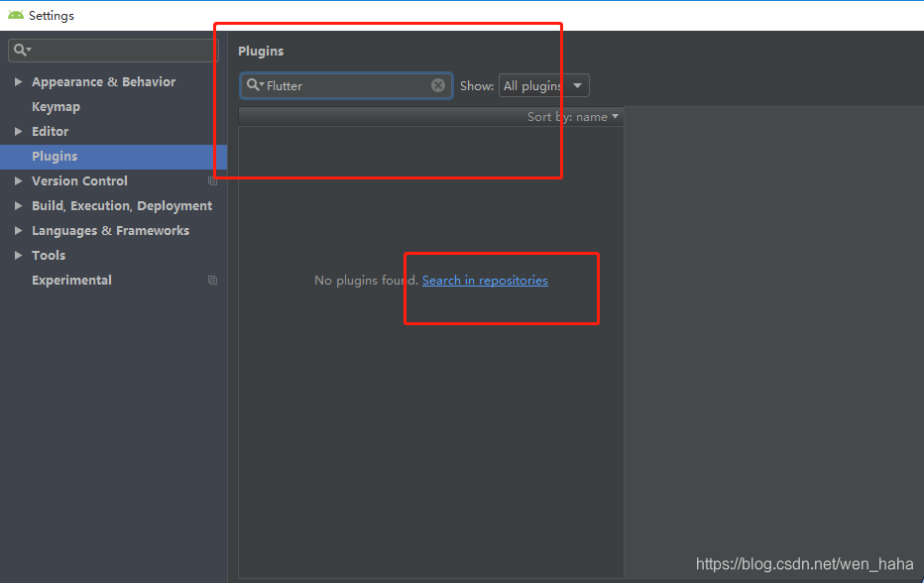Open the Sort by name dropdown
Screen dimensions: 924x583
(573, 117)
